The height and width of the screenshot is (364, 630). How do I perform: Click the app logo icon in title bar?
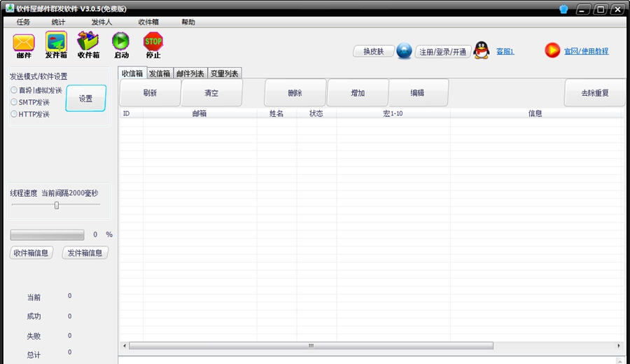click(10, 8)
